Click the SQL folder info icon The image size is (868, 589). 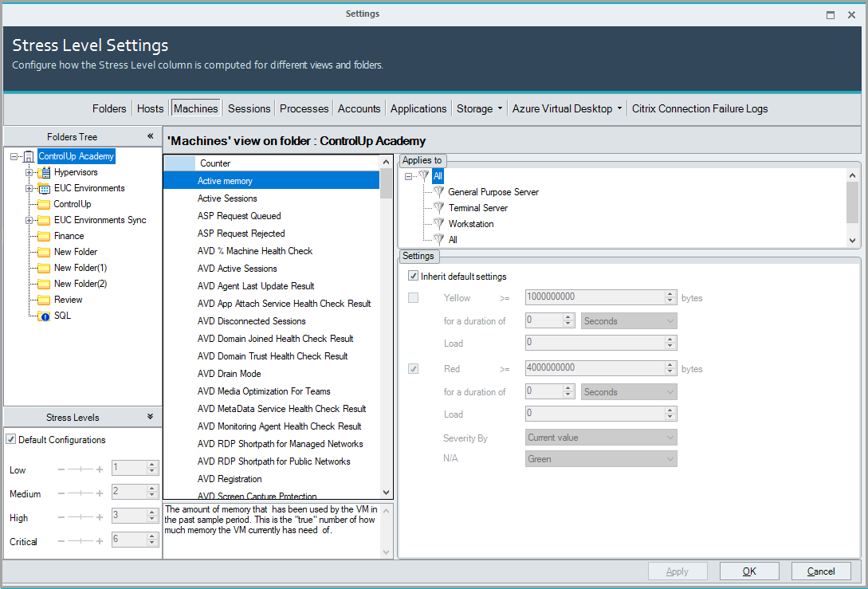point(45,316)
